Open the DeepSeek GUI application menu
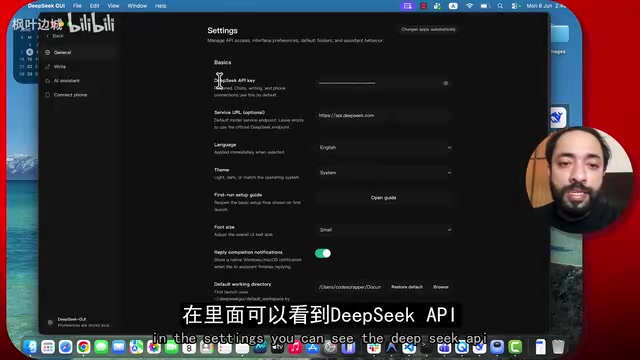 point(46,6)
